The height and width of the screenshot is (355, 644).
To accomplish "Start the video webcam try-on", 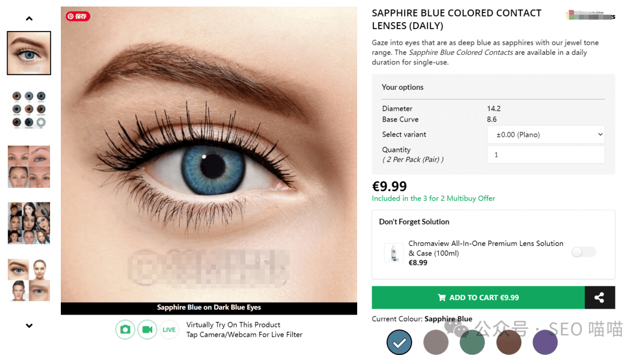I will pyautogui.click(x=147, y=329).
